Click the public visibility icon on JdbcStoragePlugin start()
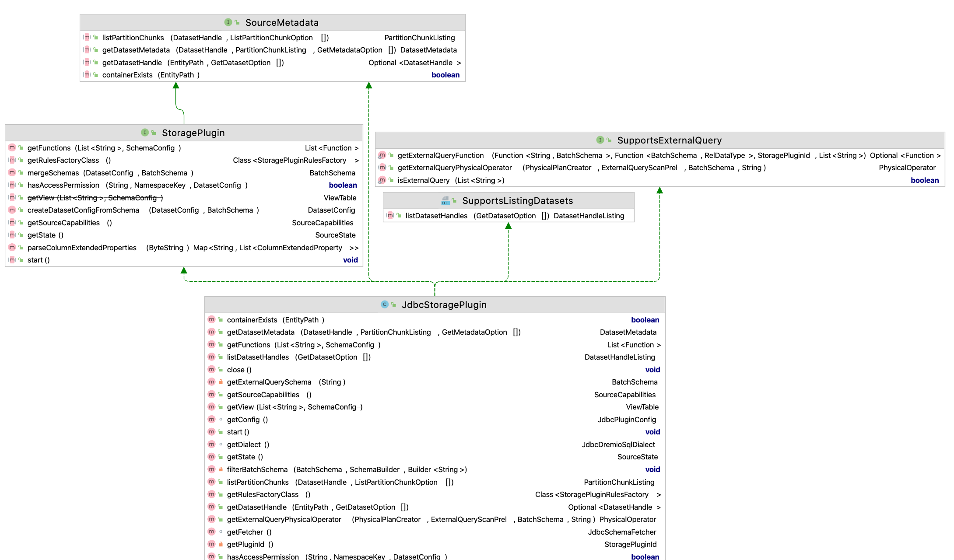The width and height of the screenshot is (954, 560). click(x=221, y=432)
